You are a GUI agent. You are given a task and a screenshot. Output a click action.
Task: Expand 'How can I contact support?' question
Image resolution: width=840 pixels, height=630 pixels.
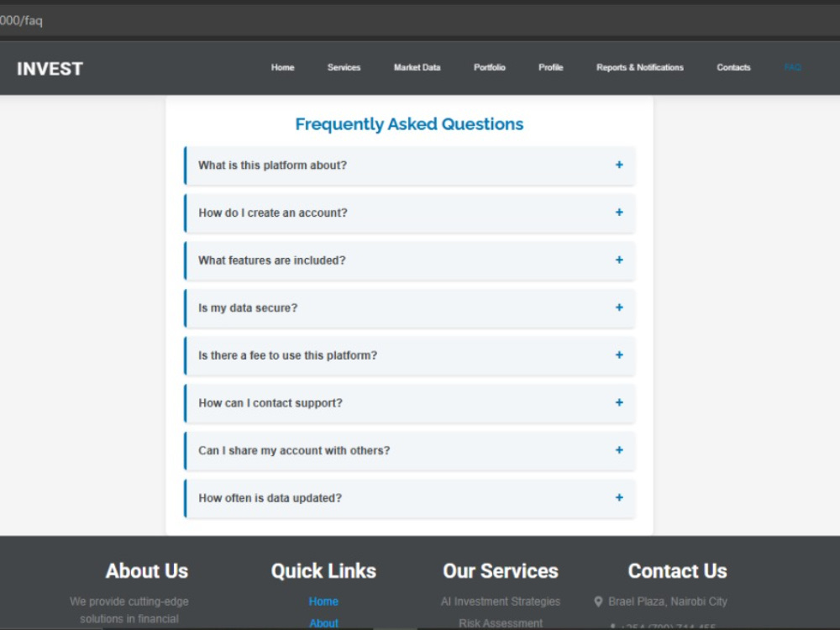click(410, 403)
